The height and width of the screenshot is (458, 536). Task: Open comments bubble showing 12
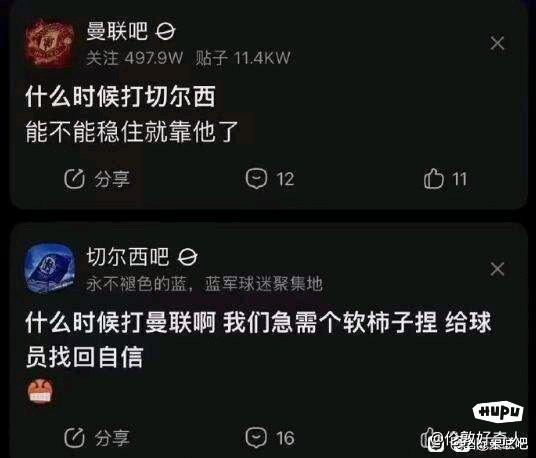256,179
